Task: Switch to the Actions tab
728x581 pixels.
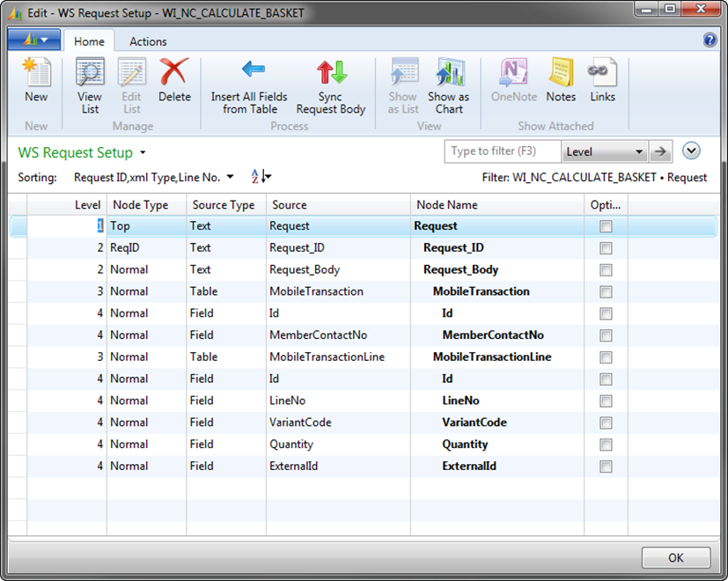Action: [x=148, y=41]
